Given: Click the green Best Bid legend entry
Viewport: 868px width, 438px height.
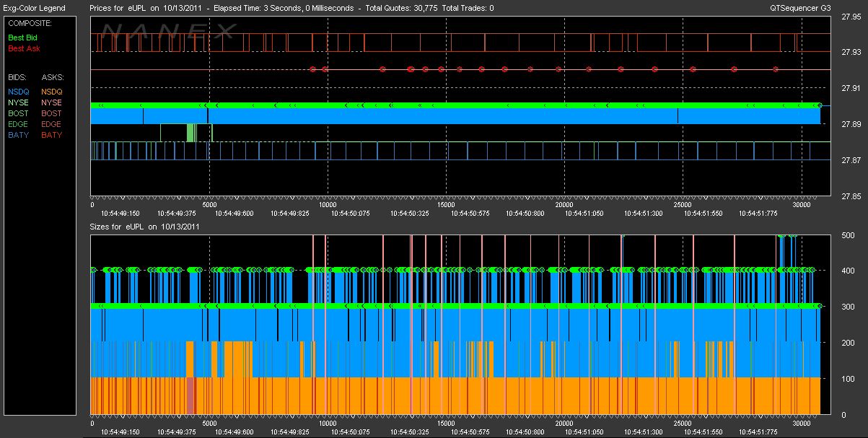Looking at the screenshot, I should coord(22,38).
